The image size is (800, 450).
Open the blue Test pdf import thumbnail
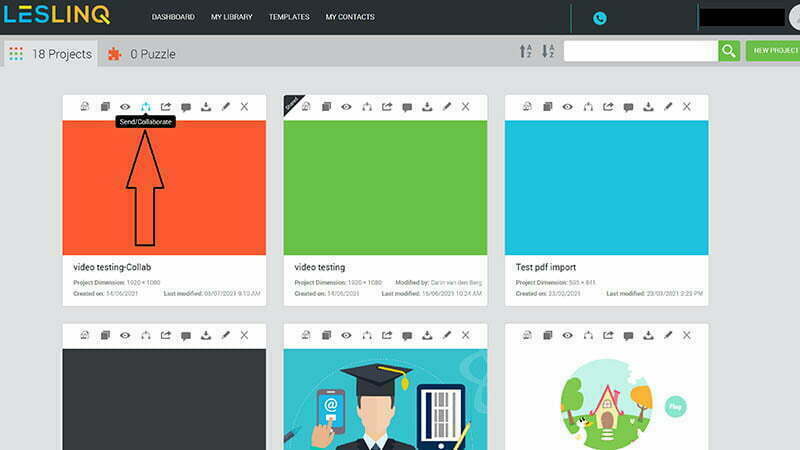pos(607,187)
